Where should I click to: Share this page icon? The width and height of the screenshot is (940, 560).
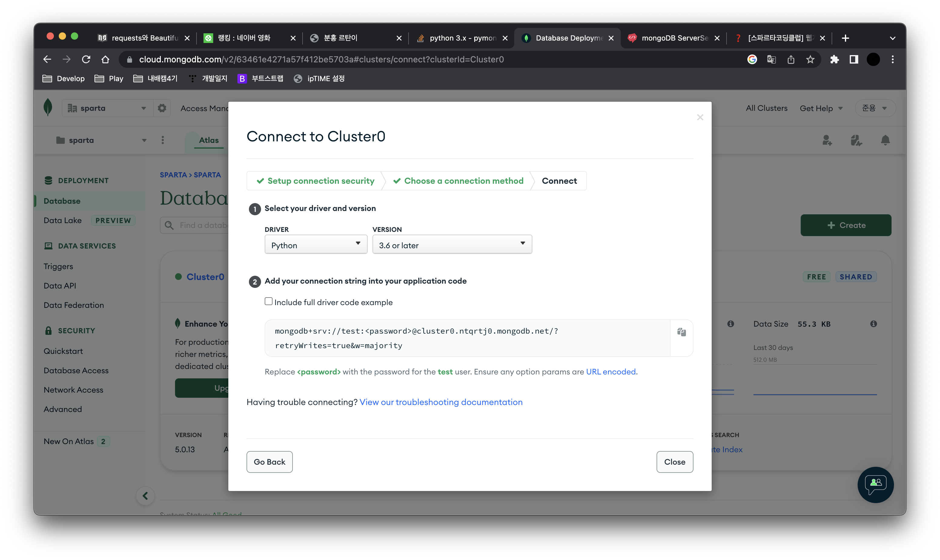tap(791, 59)
